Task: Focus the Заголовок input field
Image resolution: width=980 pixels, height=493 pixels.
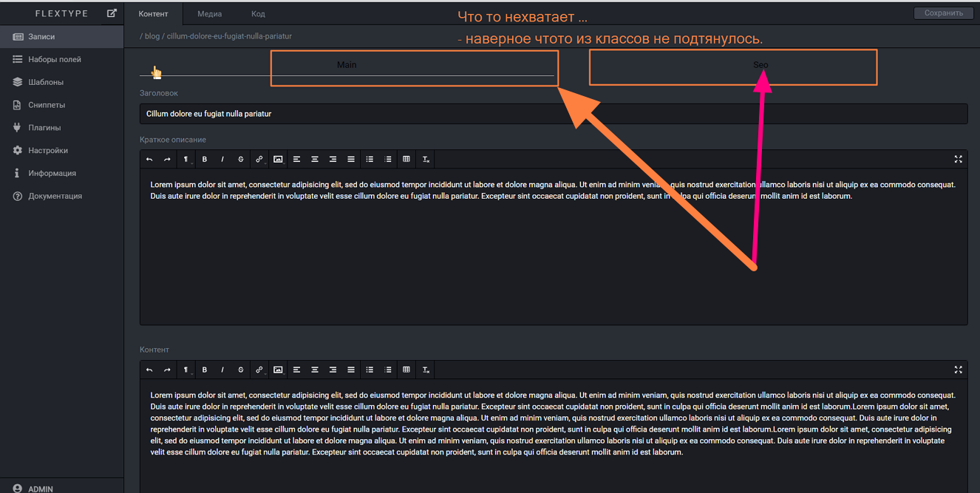Action: coord(554,114)
